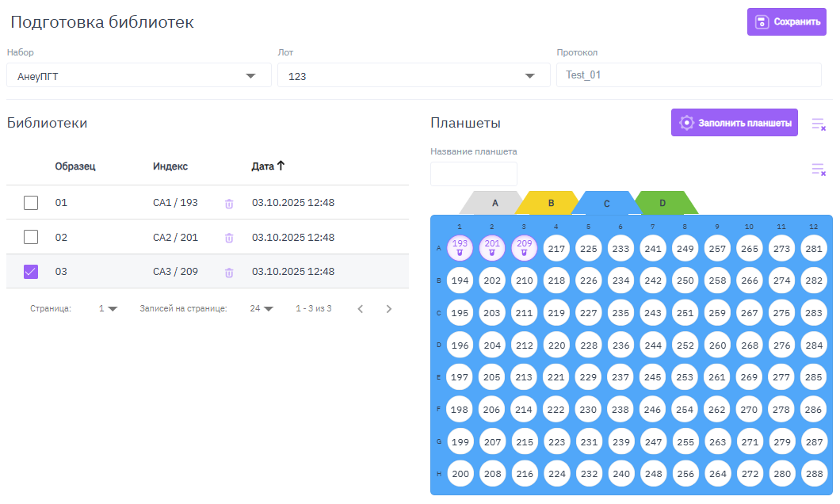Click the Название планшета input field
840x504 pixels.
[473, 174]
